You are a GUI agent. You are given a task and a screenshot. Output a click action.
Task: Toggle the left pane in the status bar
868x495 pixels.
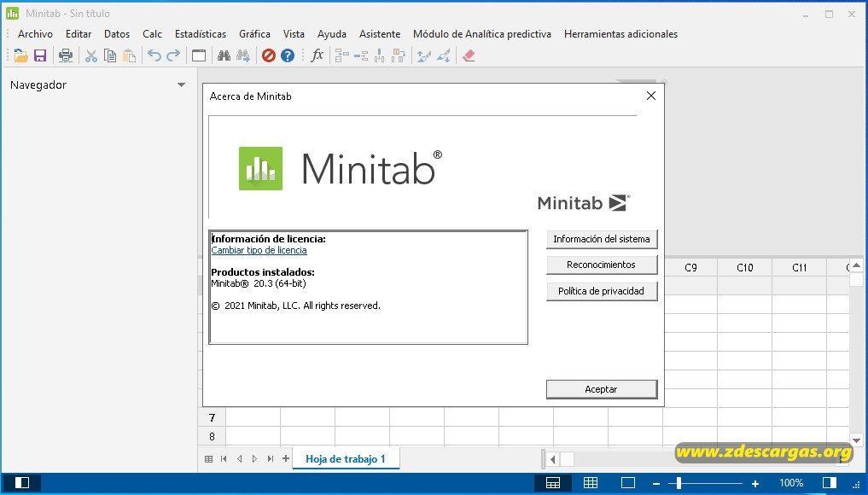coord(22,483)
